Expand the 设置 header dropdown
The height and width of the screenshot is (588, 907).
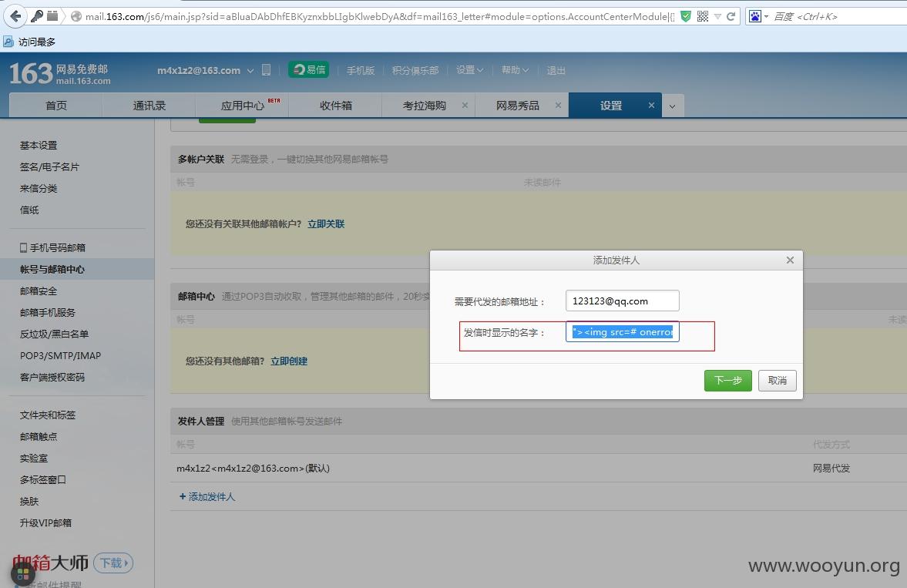469,70
